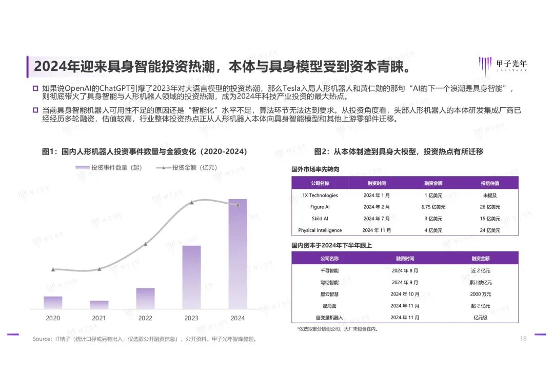The height and width of the screenshot is (392, 554).
Task: Click the cell 星云智慧
Action: click(330, 295)
